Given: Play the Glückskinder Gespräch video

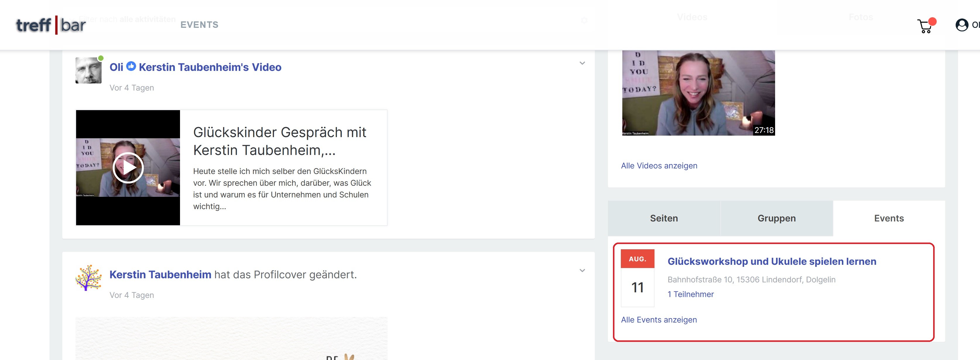Looking at the screenshot, I should (128, 168).
